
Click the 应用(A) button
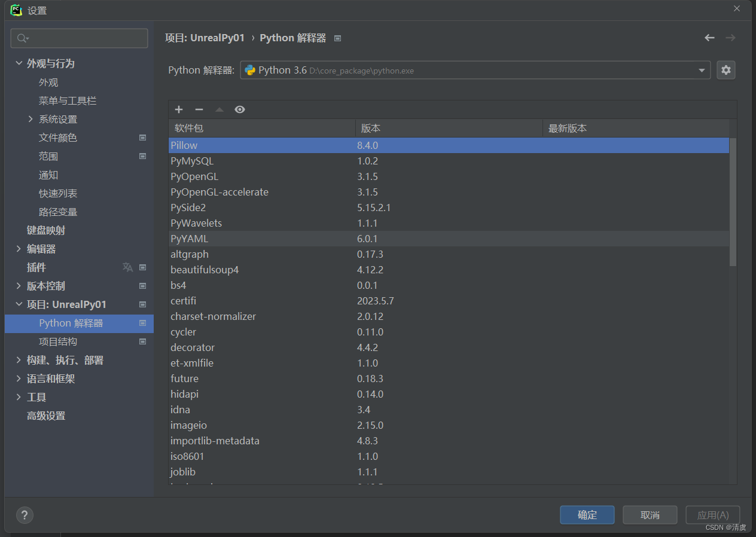click(x=712, y=515)
